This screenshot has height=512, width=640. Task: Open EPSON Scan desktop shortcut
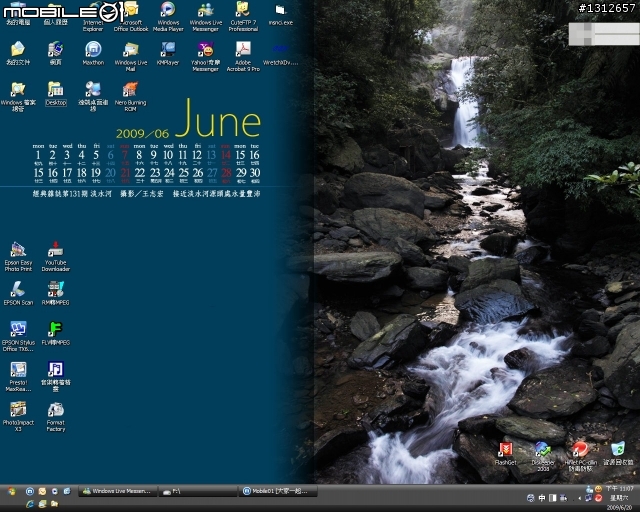[18, 293]
